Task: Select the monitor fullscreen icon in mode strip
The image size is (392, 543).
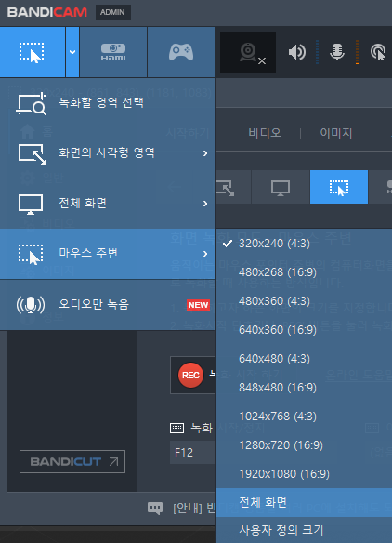Action: (x=281, y=187)
